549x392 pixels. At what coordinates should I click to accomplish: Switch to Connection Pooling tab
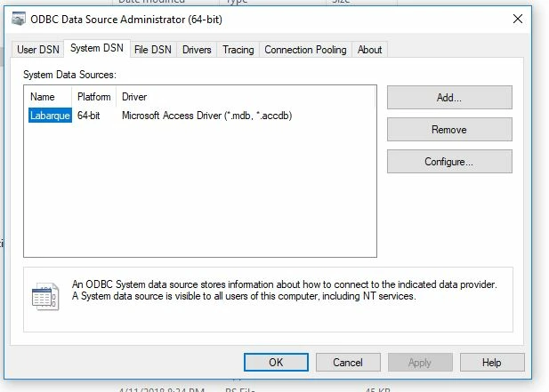[305, 50]
